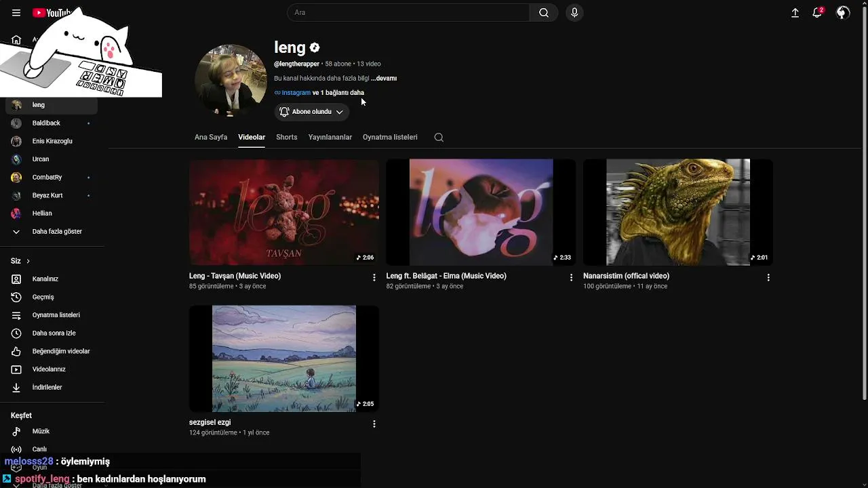Image resolution: width=868 pixels, height=488 pixels.
Task: Click '124 görüntüleme' under sezgisel ezgi
Action: pyautogui.click(x=213, y=433)
